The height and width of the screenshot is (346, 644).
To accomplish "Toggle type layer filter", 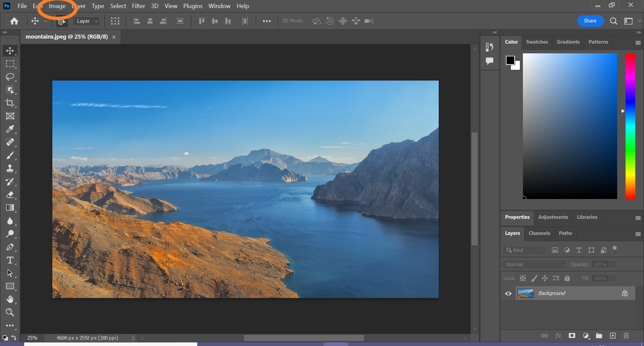I will point(579,250).
